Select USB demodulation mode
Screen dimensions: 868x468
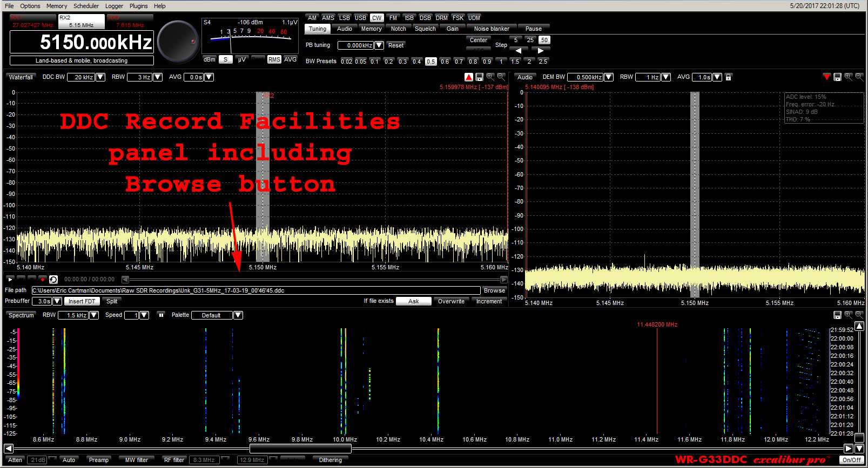point(360,18)
